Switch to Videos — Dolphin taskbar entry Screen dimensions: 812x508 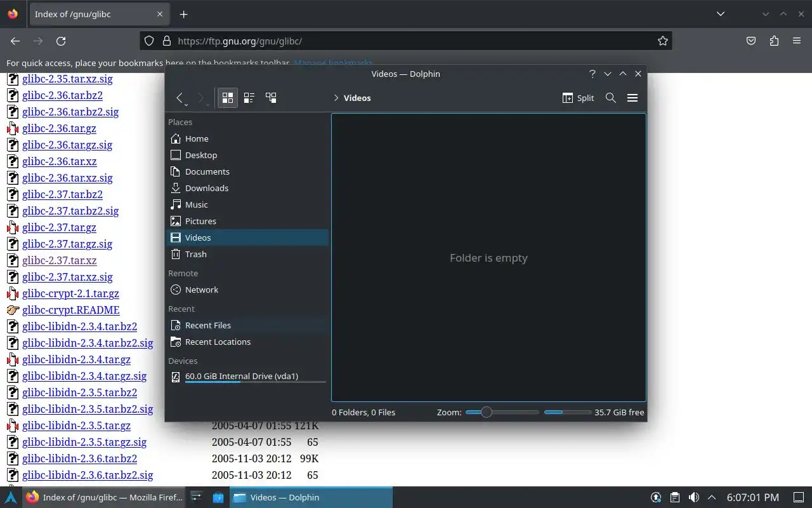[x=310, y=497]
